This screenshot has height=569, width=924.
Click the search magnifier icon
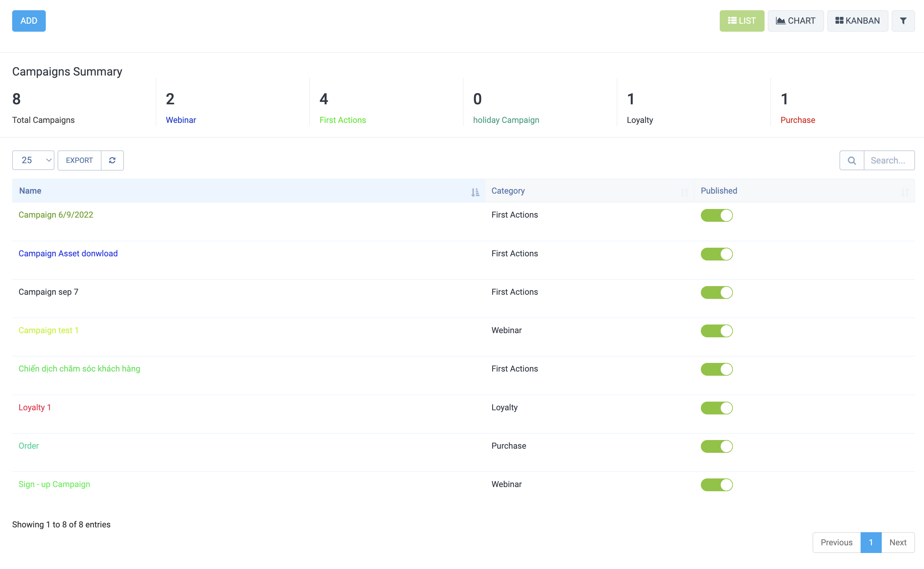pyautogui.click(x=851, y=161)
